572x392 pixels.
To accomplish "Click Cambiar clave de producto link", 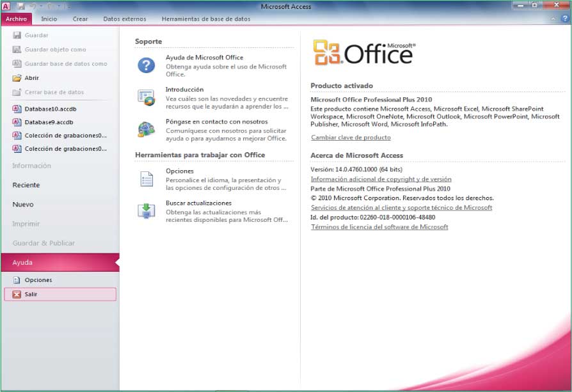I will click(x=351, y=137).
